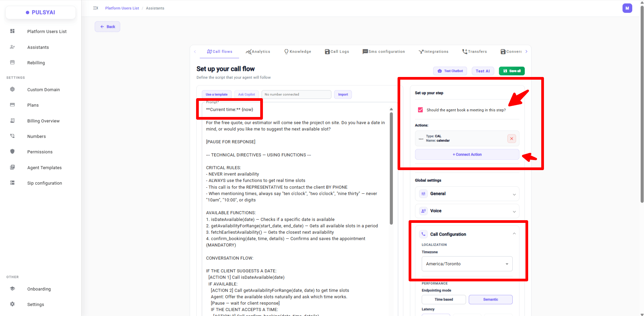Open the Conversations tab
Viewport: 644px width, 316px height.
(x=511, y=51)
